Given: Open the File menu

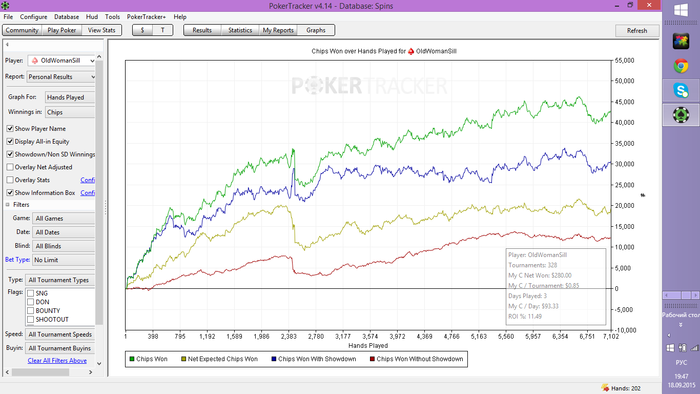Looking at the screenshot, I should click(x=8, y=17).
